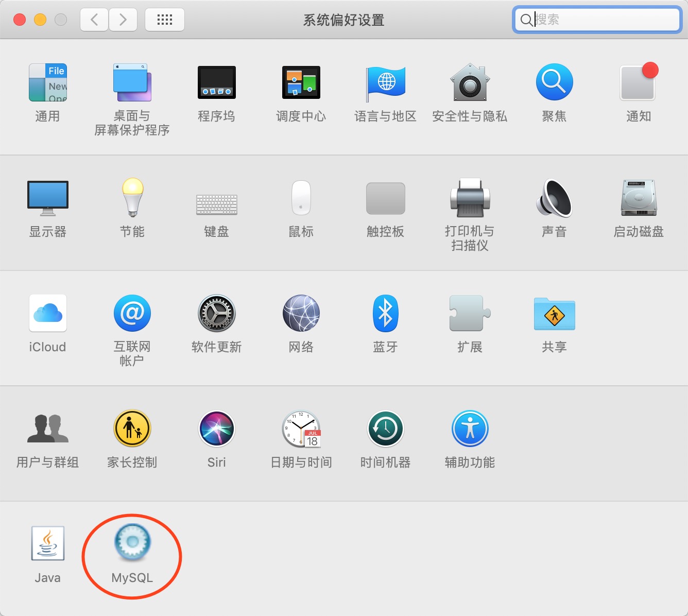Open 软件更新 settings
This screenshot has height=616, width=688.
click(216, 313)
